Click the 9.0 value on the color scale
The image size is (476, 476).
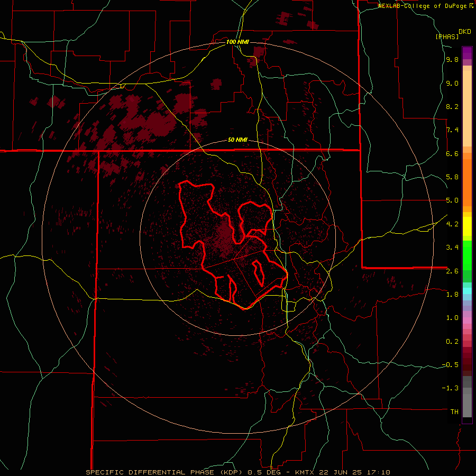click(452, 84)
